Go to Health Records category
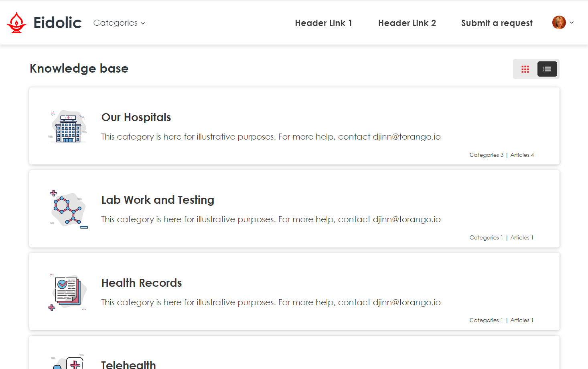The image size is (588, 369). (142, 283)
